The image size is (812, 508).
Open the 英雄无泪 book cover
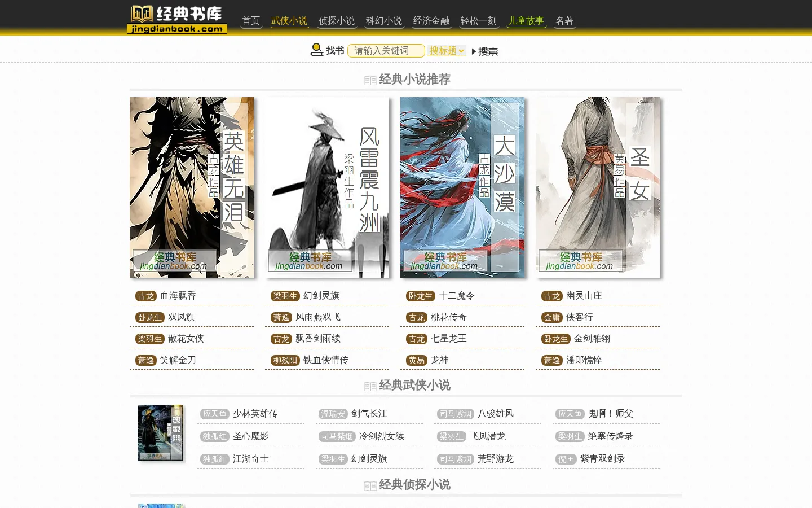192,187
